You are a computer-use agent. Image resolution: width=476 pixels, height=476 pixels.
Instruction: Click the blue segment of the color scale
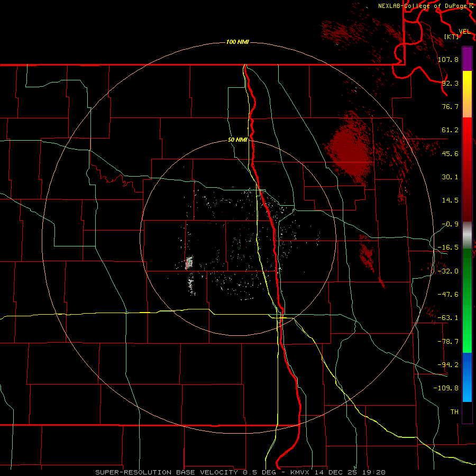pyautogui.click(x=467, y=377)
